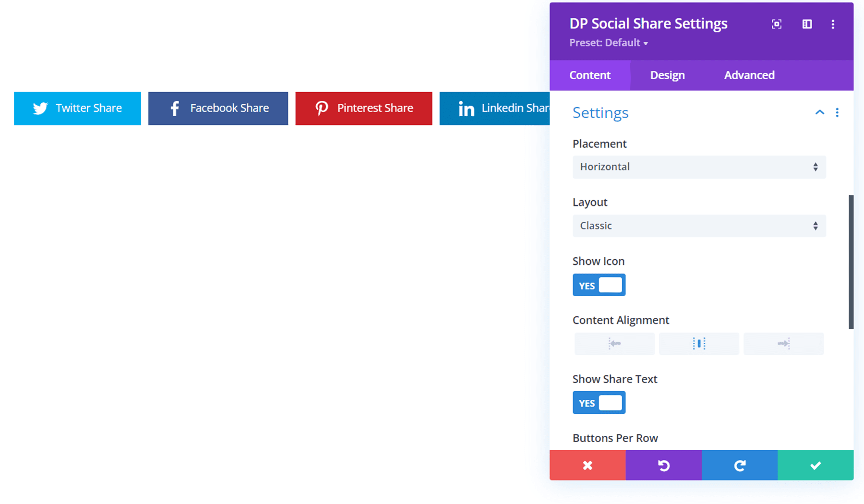The height and width of the screenshot is (504, 864).
Task: Discard changes with the red X
Action: tap(588, 465)
